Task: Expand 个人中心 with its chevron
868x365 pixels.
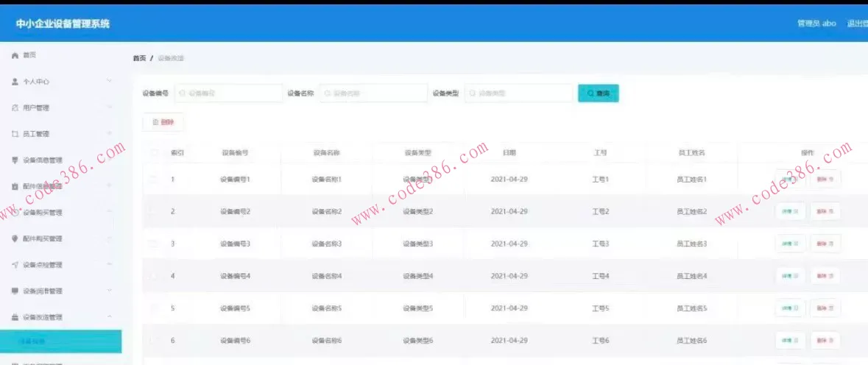Action: point(109,81)
